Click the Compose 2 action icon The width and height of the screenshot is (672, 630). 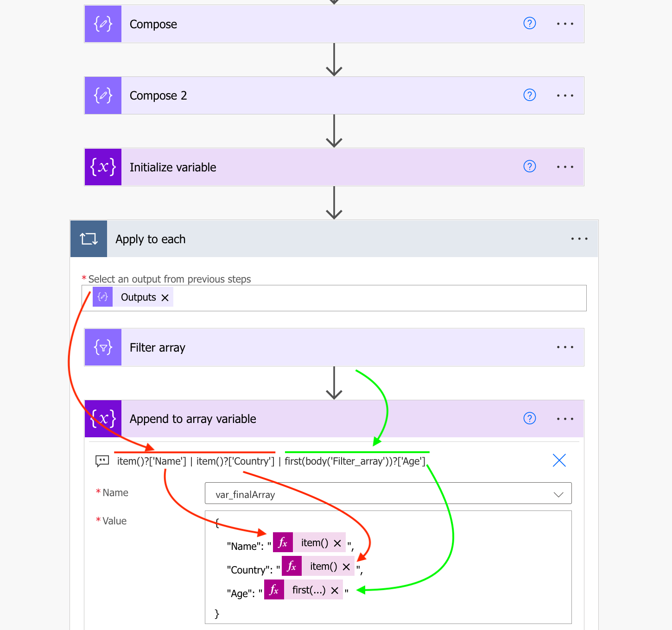point(103,95)
